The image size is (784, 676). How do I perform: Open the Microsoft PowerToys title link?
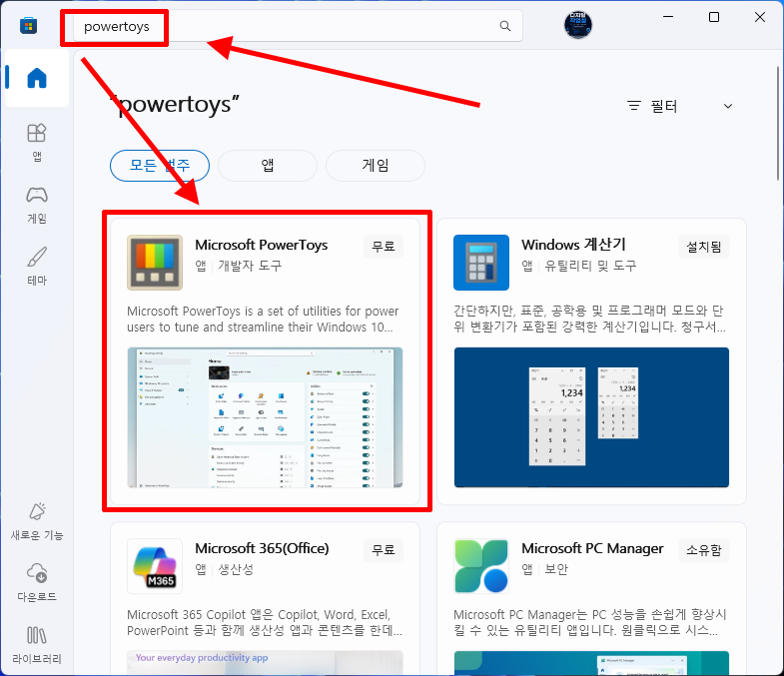tap(261, 245)
